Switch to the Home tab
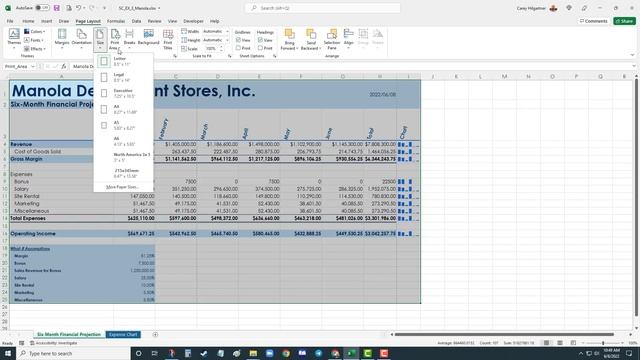The image size is (640, 360). click(28, 21)
